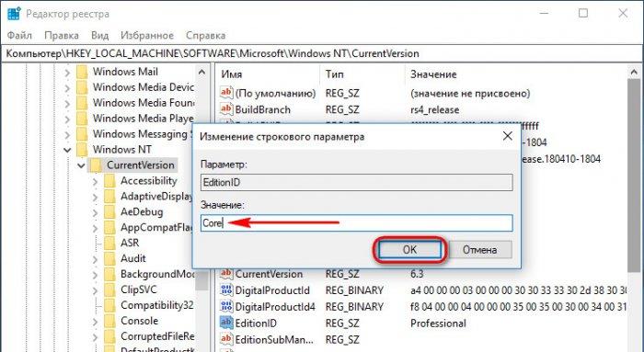
Task: Select the AppCompatFlags key
Action: (x=157, y=228)
